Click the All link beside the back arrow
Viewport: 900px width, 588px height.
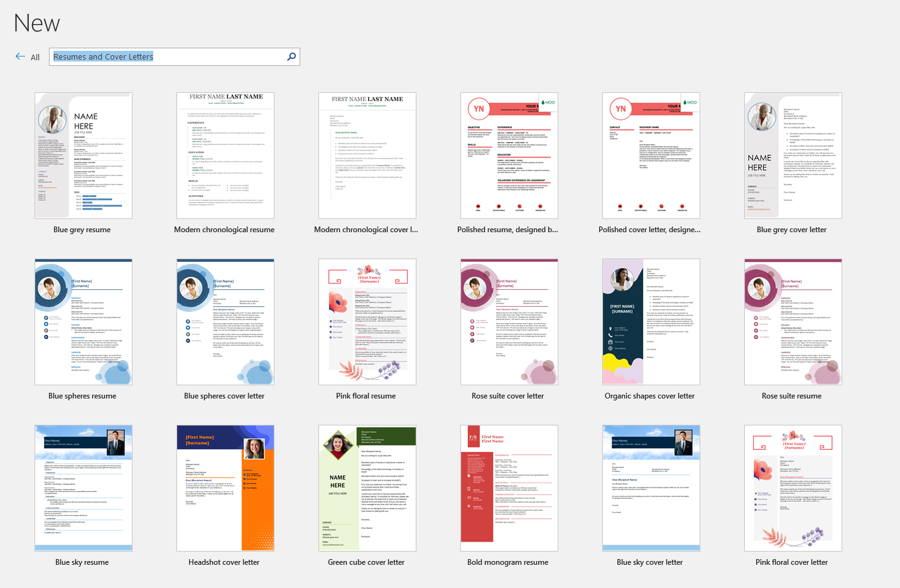pyautogui.click(x=35, y=57)
